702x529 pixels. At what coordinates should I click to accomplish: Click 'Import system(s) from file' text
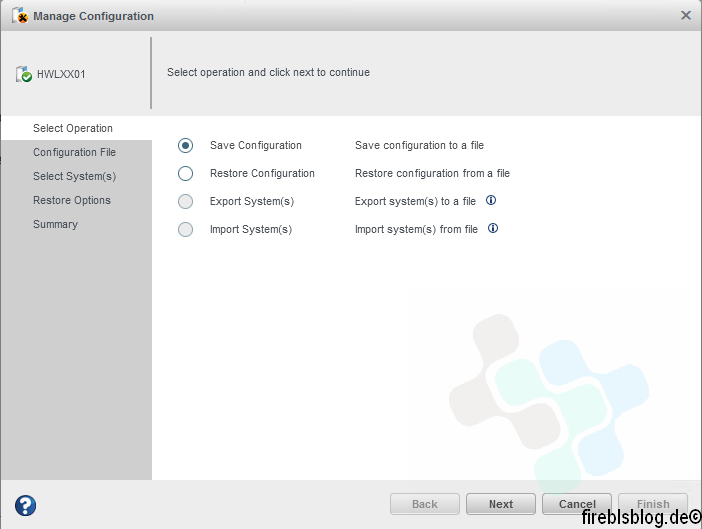tap(416, 230)
